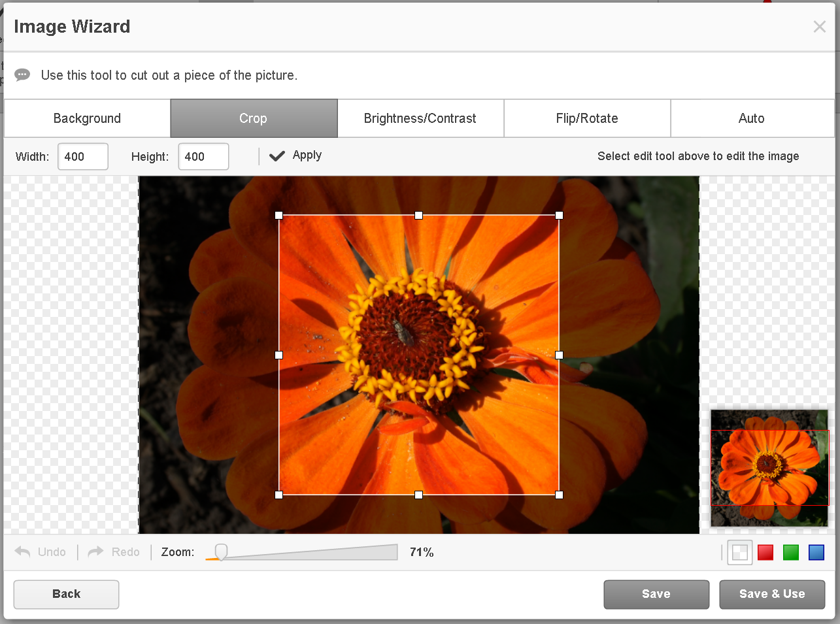Select the green color swatch
Image resolution: width=840 pixels, height=624 pixels.
click(x=790, y=551)
